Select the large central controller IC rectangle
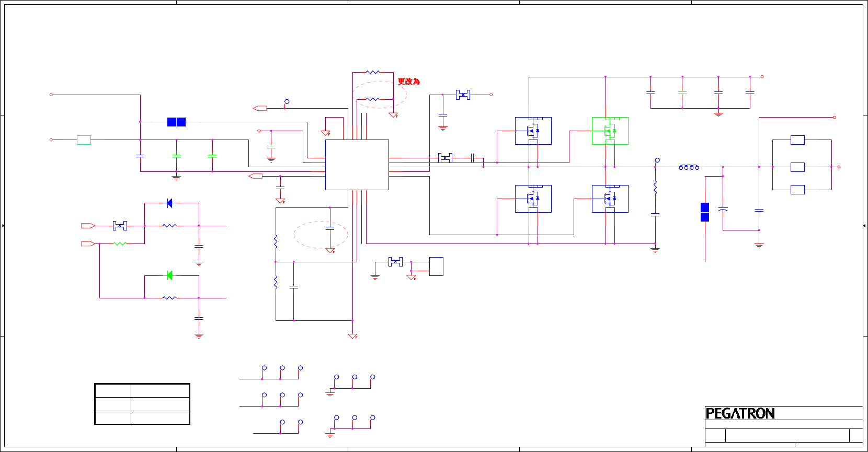The height and width of the screenshot is (452, 868). tap(357, 165)
